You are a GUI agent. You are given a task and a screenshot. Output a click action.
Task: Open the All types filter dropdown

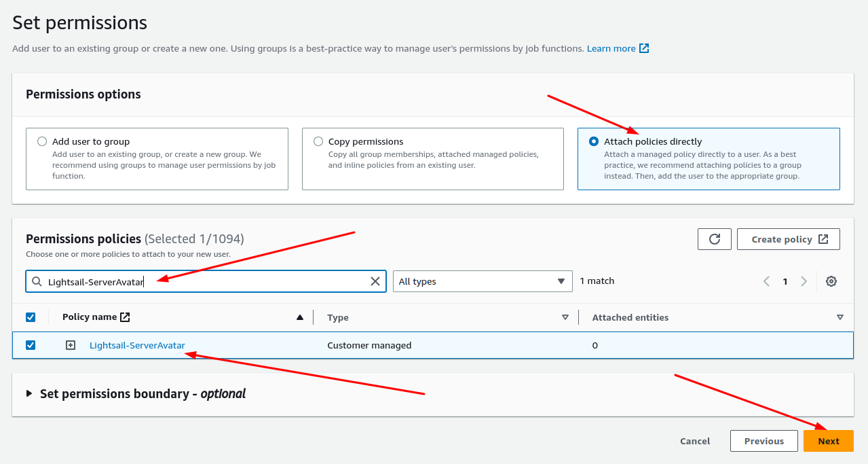pos(483,281)
